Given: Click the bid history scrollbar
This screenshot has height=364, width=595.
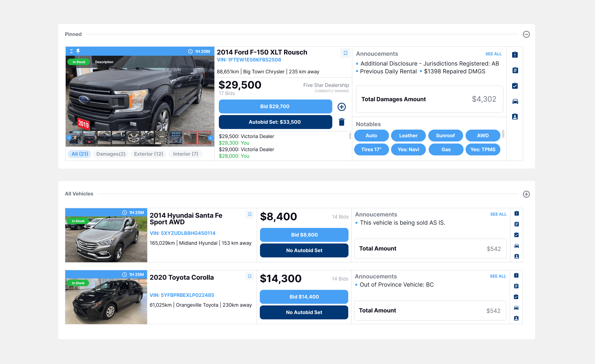Looking at the screenshot, I should (x=350, y=136).
